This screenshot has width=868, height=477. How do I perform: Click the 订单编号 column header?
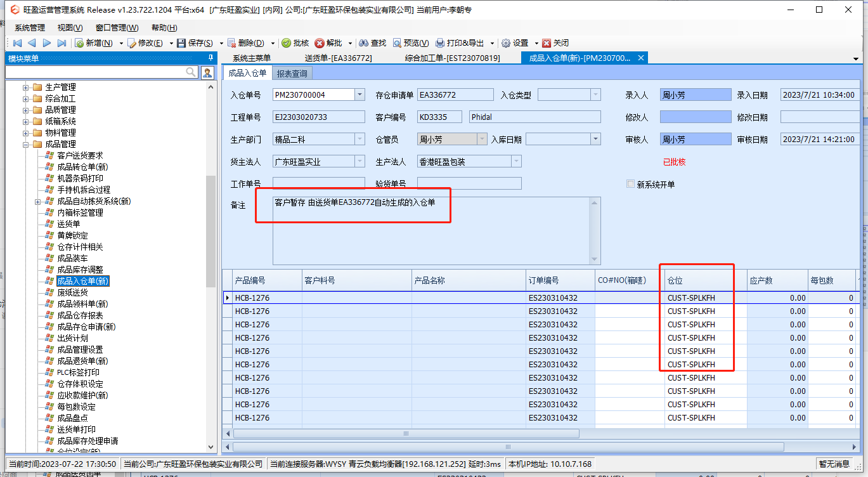(560, 280)
